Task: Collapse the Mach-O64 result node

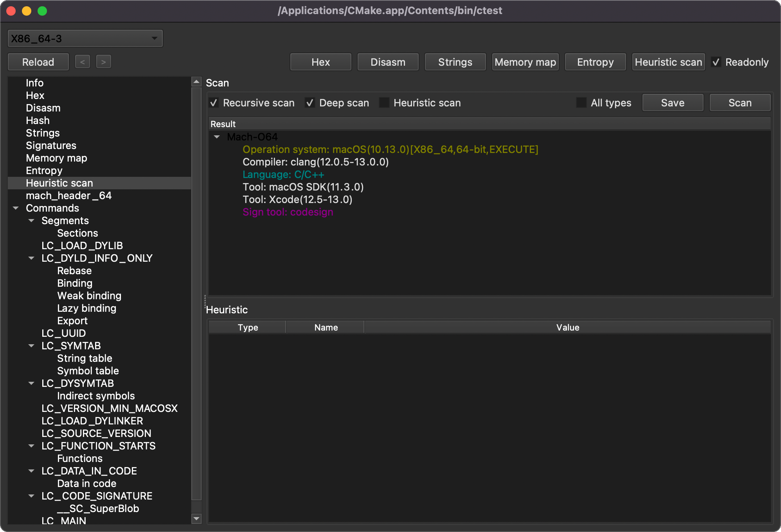Action: tap(217, 137)
